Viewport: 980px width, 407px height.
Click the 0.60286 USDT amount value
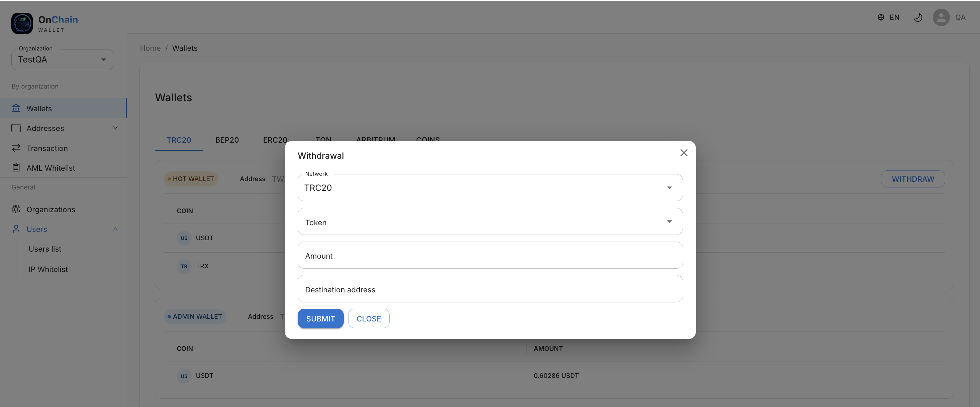tap(556, 376)
